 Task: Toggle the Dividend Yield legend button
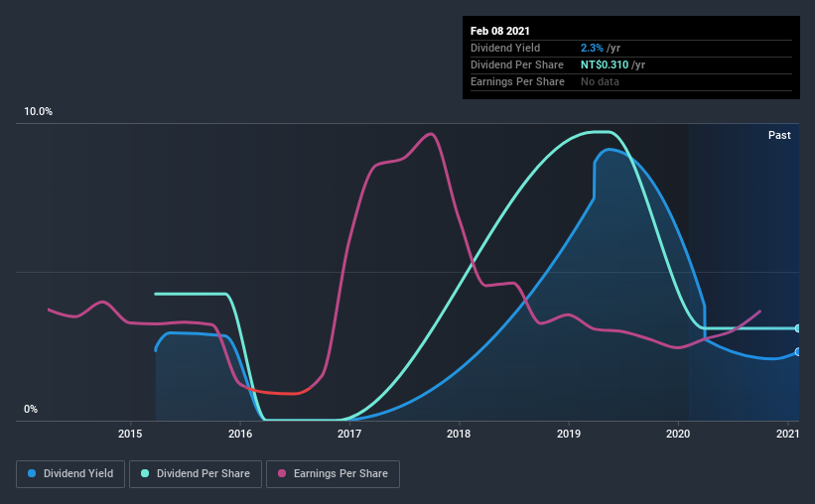pyautogui.click(x=70, y=474)
